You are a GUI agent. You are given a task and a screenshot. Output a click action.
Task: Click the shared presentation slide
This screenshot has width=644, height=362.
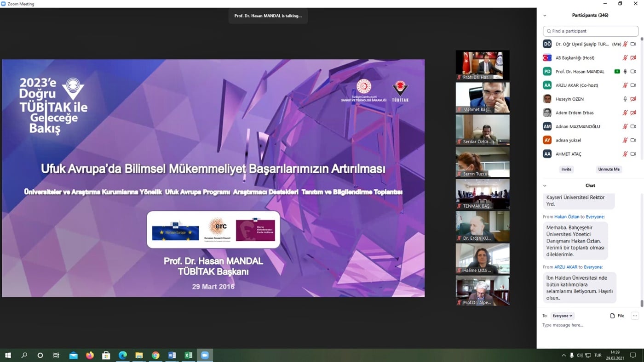click(213, 178)
